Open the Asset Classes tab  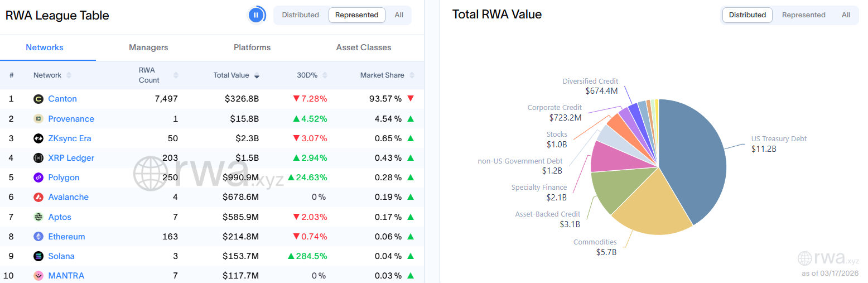click(364, 47)
